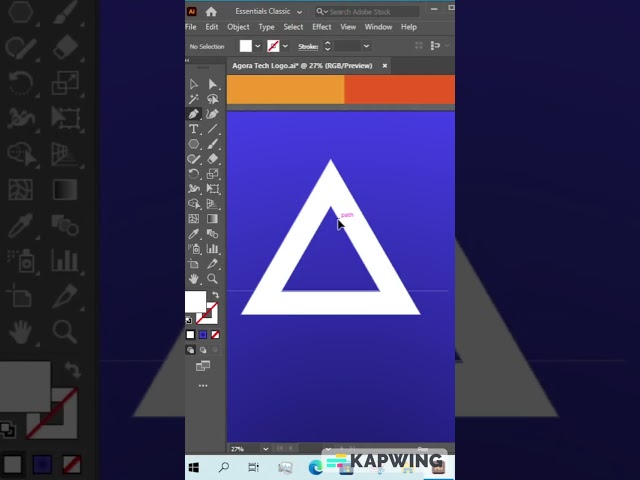Open Windows taskbar search
Viewport: 640px width, 480px height.
[224, 467]
